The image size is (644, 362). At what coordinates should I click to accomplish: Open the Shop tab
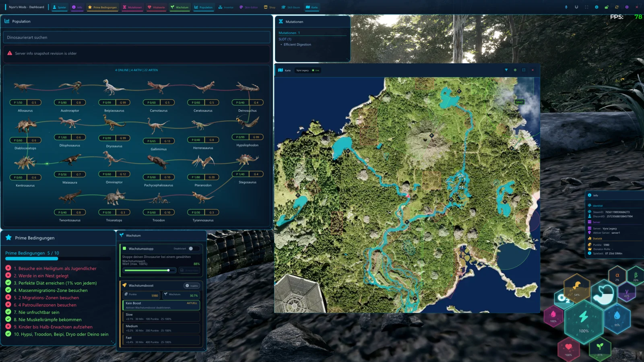tap(270, 7)
